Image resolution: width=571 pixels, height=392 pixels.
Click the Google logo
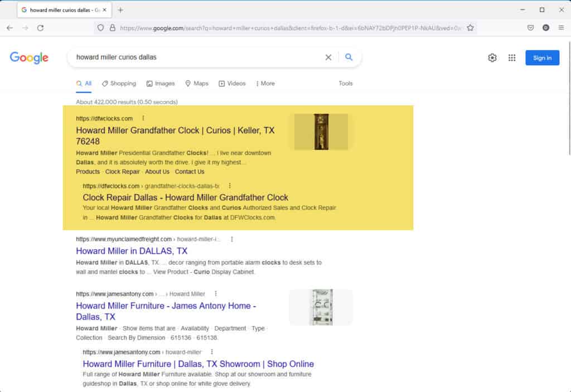(29, 57)
